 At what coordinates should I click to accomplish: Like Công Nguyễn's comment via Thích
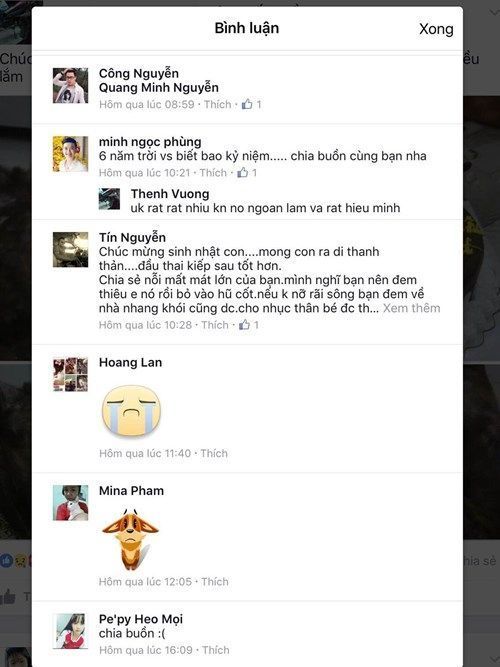[217, 104]
